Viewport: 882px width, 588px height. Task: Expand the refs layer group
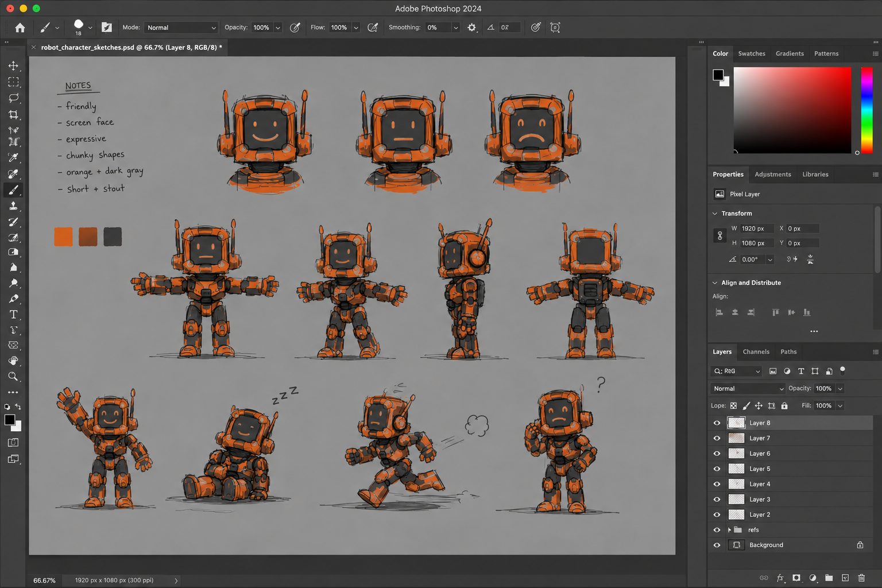point(730,530)
